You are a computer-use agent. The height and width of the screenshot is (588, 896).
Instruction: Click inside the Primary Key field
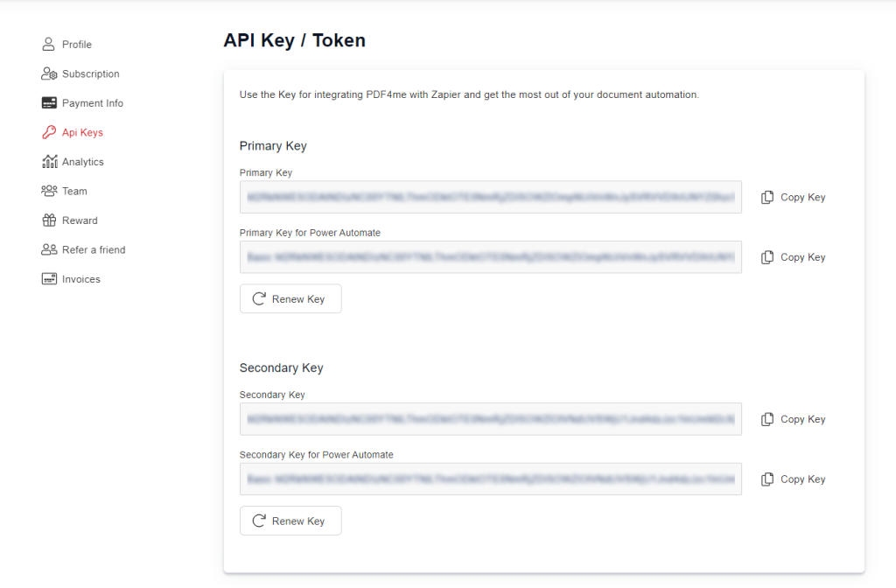click(x=490, y=198)
